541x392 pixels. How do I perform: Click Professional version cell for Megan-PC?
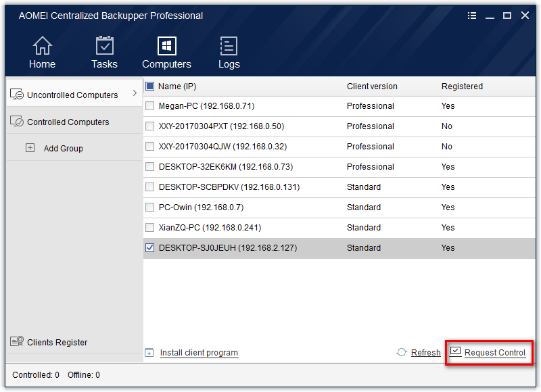pyautogui.click(x=370, y=106)
